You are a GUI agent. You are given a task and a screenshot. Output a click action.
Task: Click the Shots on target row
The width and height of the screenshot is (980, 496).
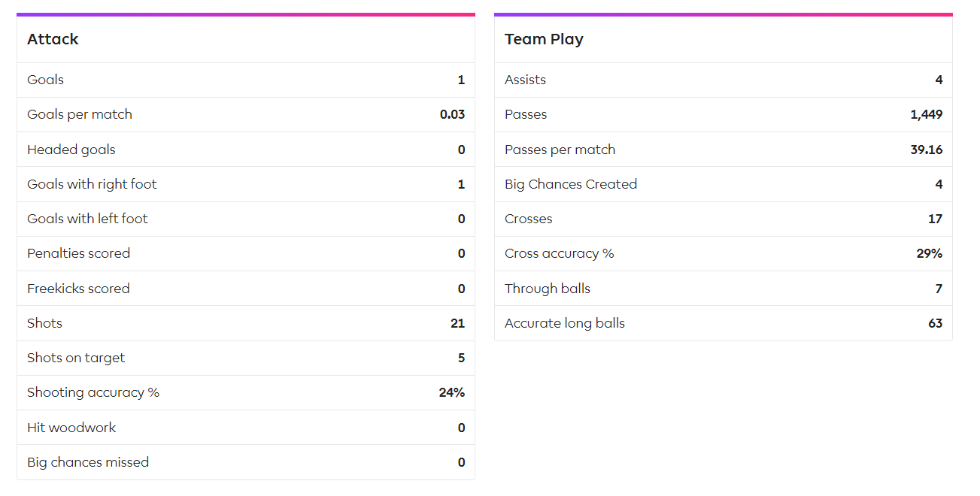point(246,358)
